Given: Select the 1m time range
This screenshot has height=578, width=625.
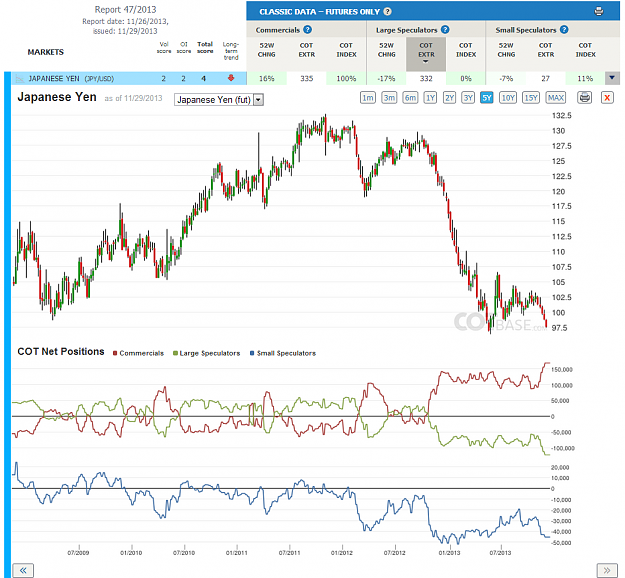Looking at the screenshot, I should (x=368, y=98).
